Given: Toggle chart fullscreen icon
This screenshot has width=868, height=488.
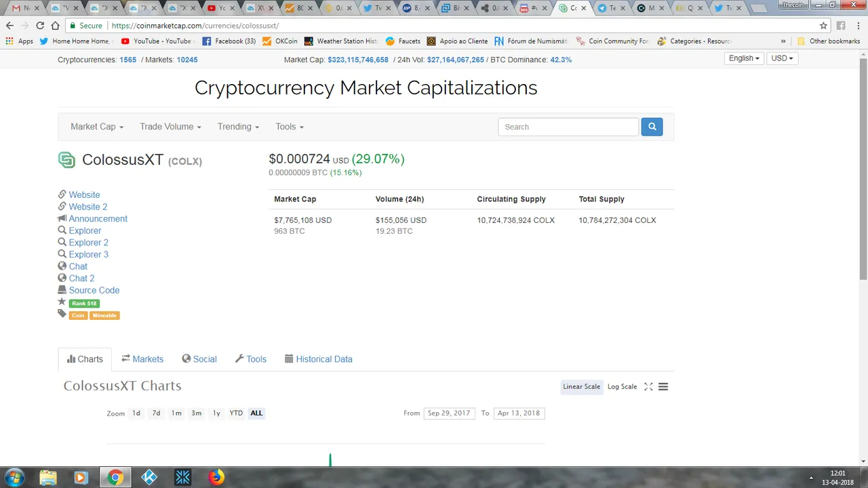Looking at the screenshot, I should click(648, 386).
